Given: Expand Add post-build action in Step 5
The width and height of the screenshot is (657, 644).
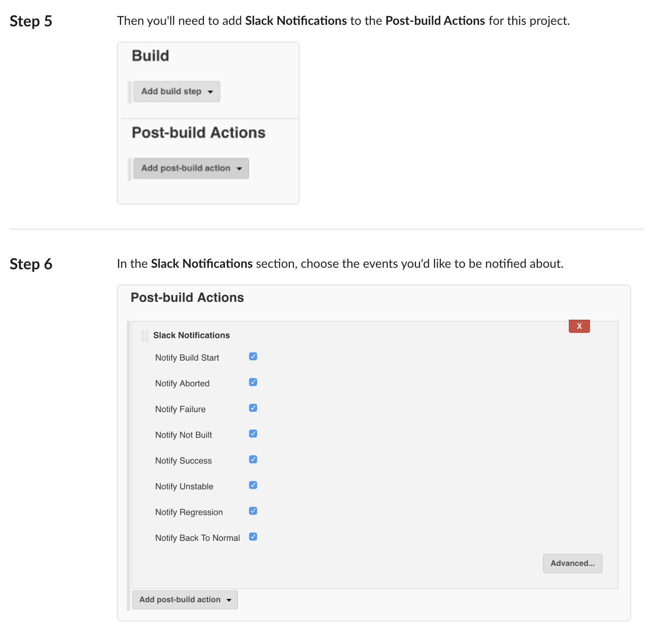Looking at the screenshot, I should [x=191, y=168].
